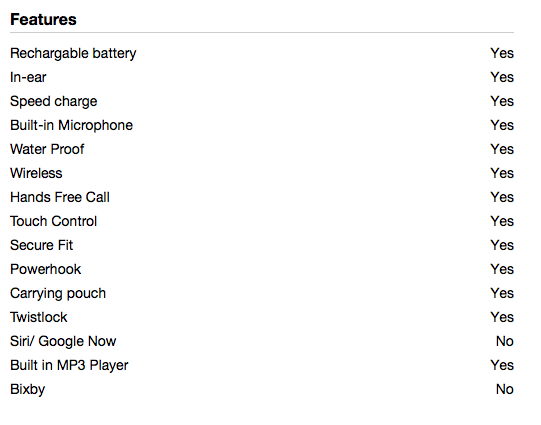The width and height of the screenshot is (541, 425).
Task: Select the Bixby feature label
Action: [28, 390]
